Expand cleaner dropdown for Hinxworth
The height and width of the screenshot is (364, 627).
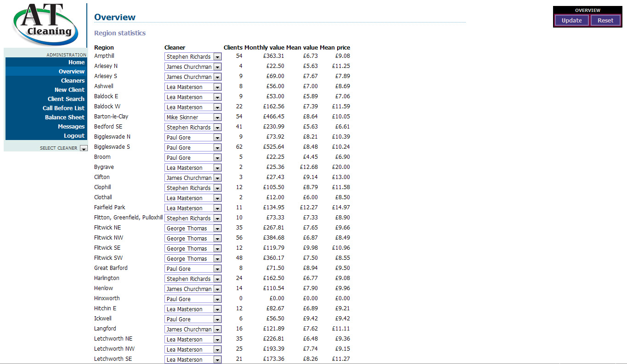pos(193,299)
